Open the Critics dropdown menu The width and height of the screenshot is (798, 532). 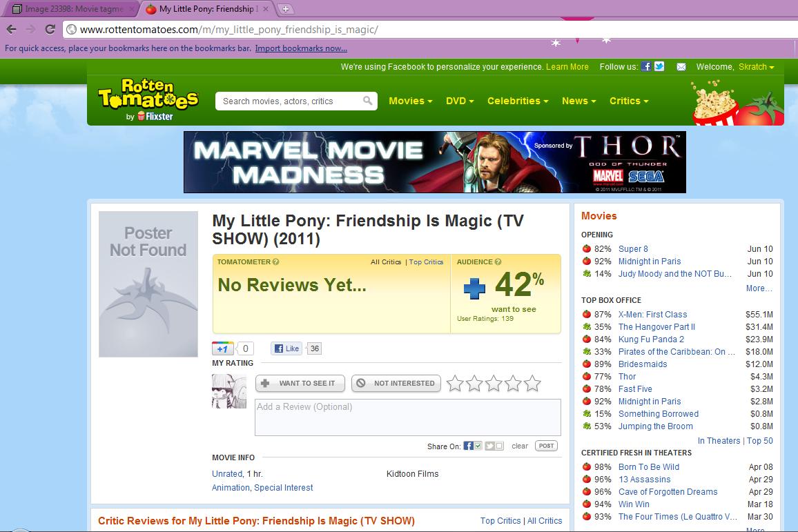(629, 101)
